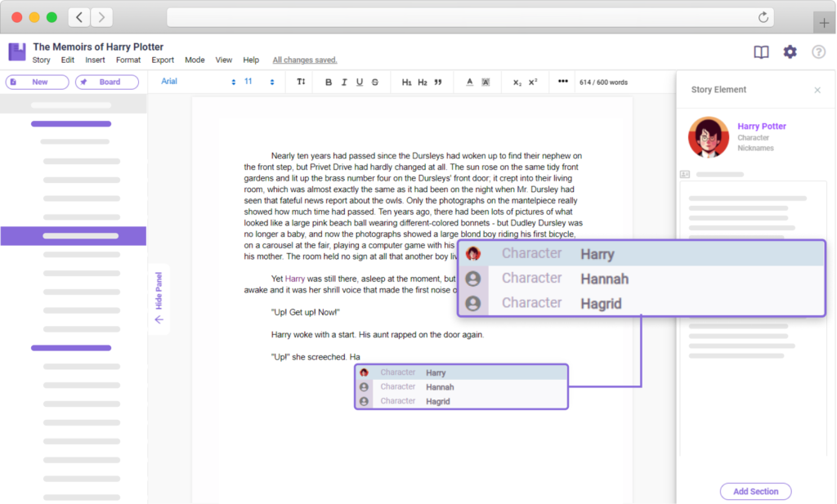Open the Format menu
This screenshot has height=504, width=837.
coord(128,60)
